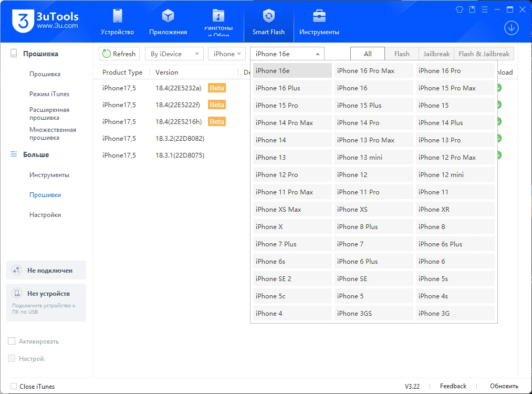Choose iPhone 8 Plus from list
This screenshot has height=394, width=532.
(x=373, y=226)
